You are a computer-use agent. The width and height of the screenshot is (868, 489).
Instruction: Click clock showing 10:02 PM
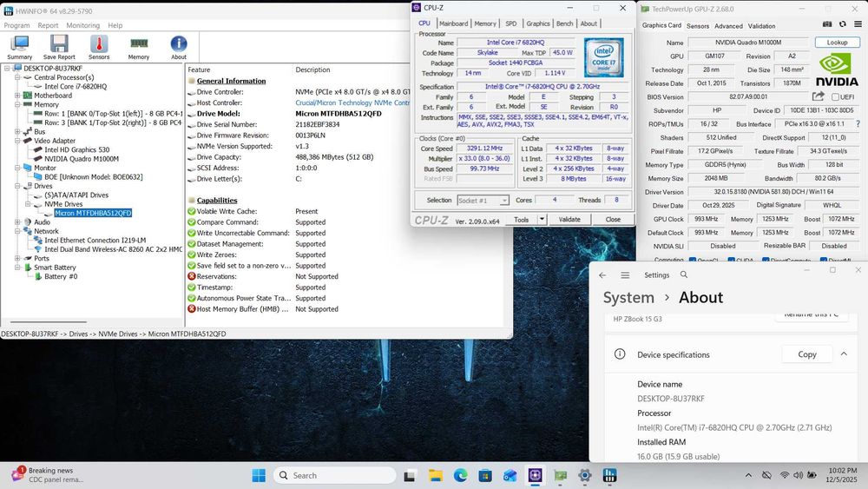point(842,470)
